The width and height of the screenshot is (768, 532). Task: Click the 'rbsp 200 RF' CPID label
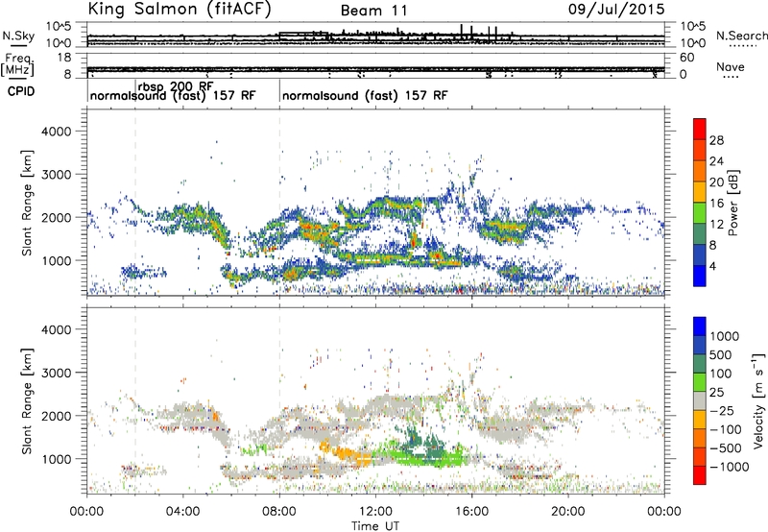176,86
